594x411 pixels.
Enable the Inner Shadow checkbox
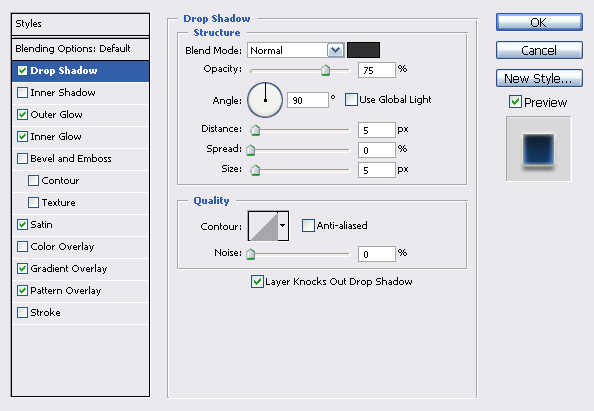(x=22, y=92)
